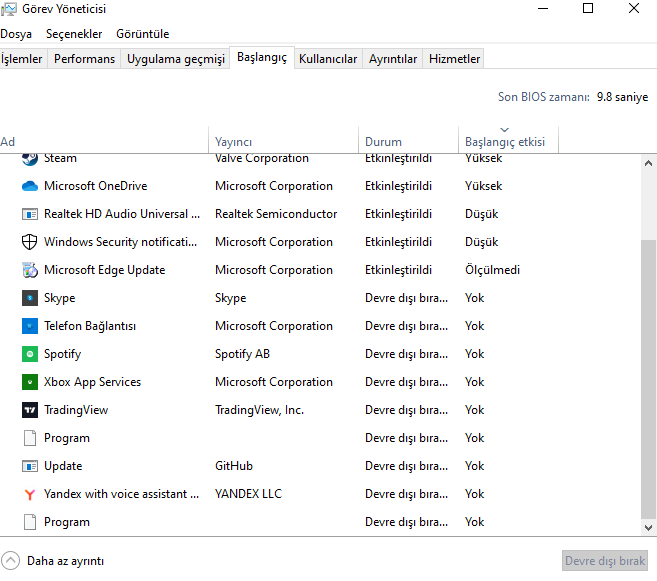The width and height of the screenshot is (657, 581).
Task: Select the TradingView icon
Action: point(29,410)
